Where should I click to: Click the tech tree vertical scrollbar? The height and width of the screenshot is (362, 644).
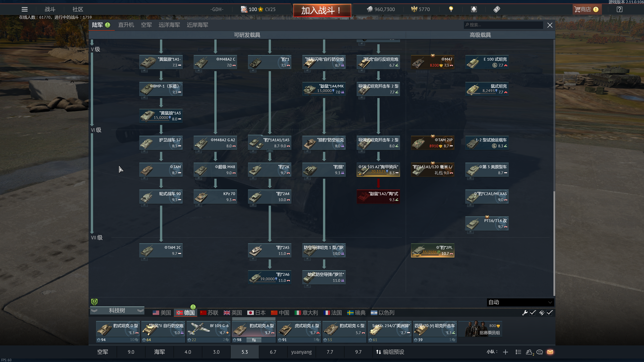[554, 243]
